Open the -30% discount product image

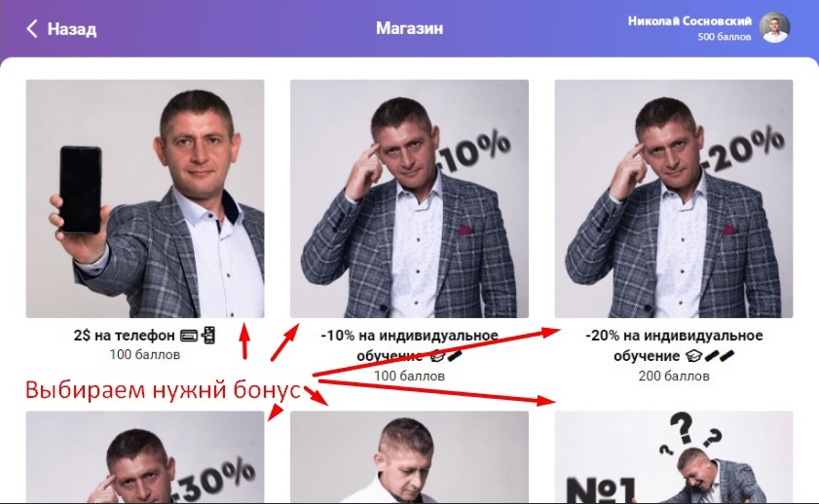click(x=145, y=457)
